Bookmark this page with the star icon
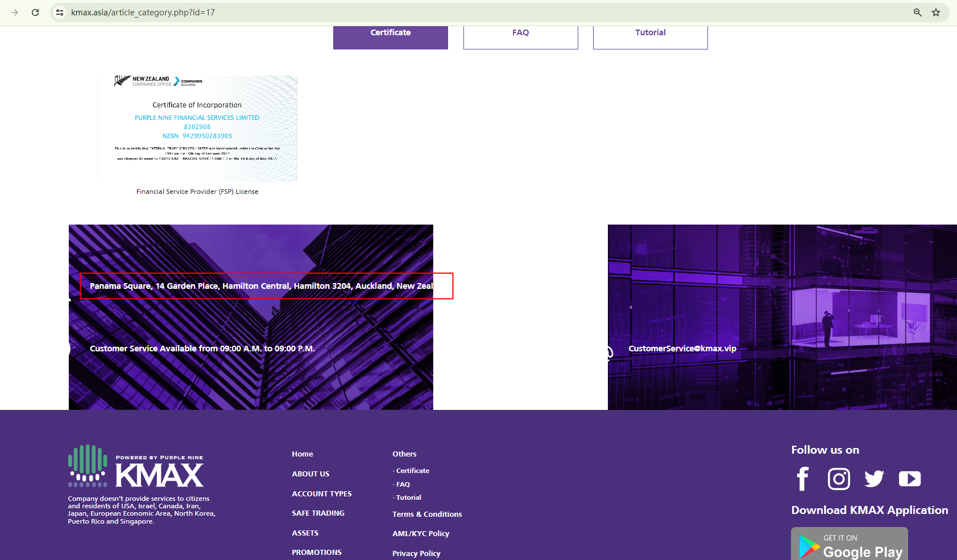The image size is (957, 560). [936, 13]
